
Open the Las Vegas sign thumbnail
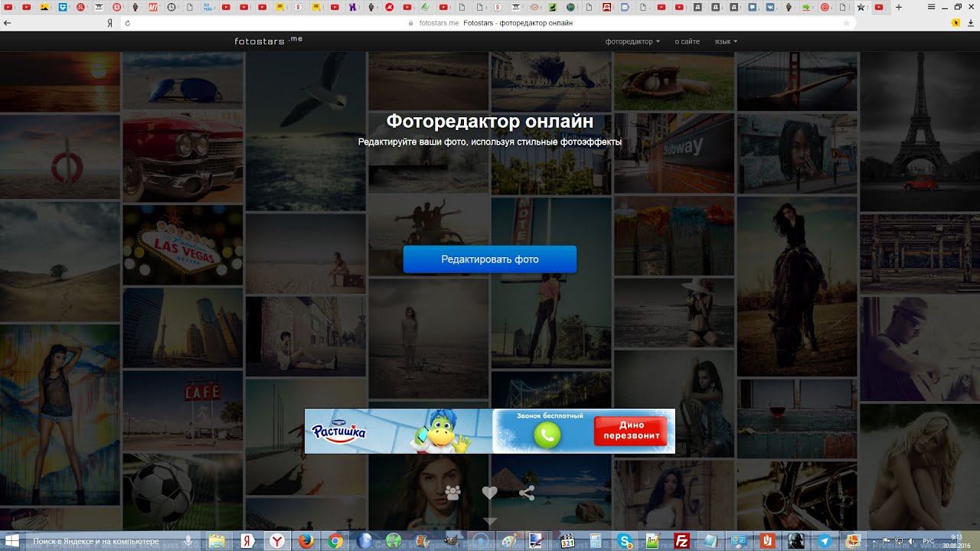(x=182, y=246)
